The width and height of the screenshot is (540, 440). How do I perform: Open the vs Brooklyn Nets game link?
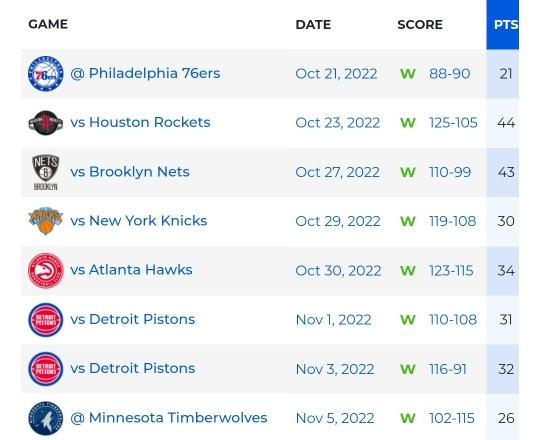pyautogui.click(x=130, y=171)
